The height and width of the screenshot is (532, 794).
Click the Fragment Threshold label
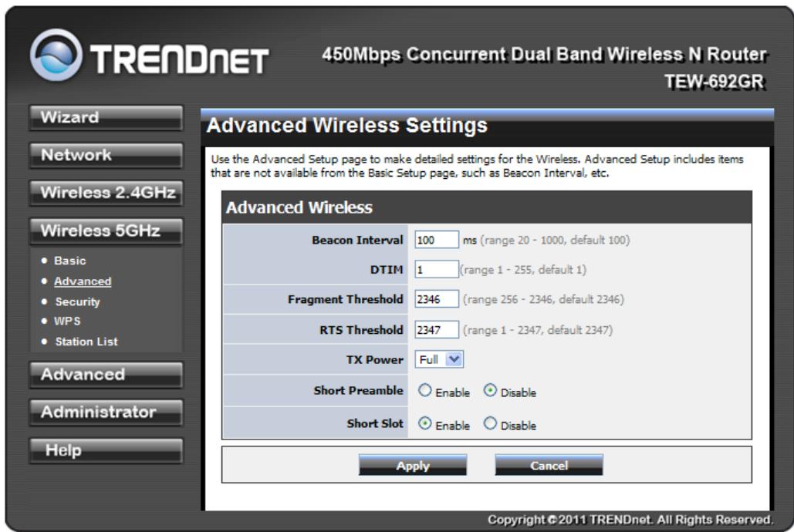click(x=346, y=299)
